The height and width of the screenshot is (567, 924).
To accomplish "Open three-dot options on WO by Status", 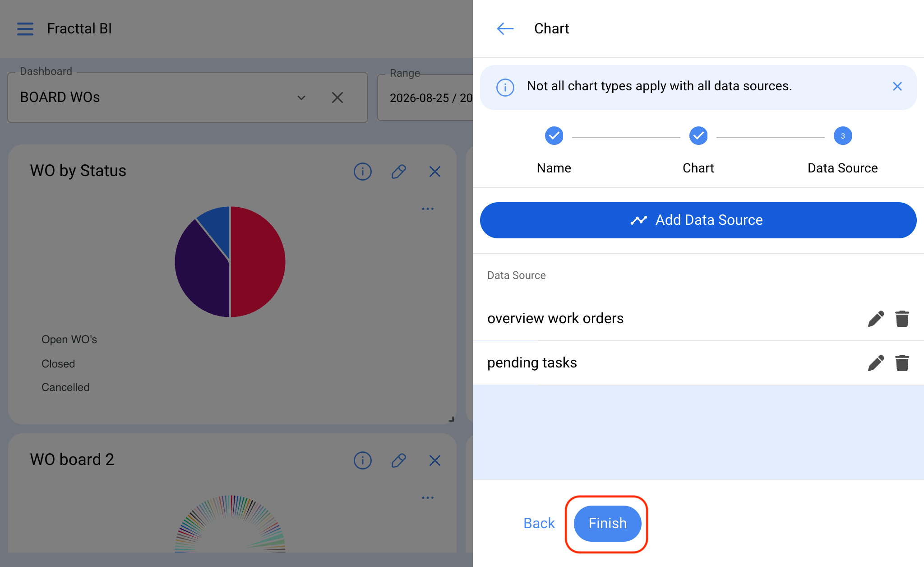I will coord(428,209).
